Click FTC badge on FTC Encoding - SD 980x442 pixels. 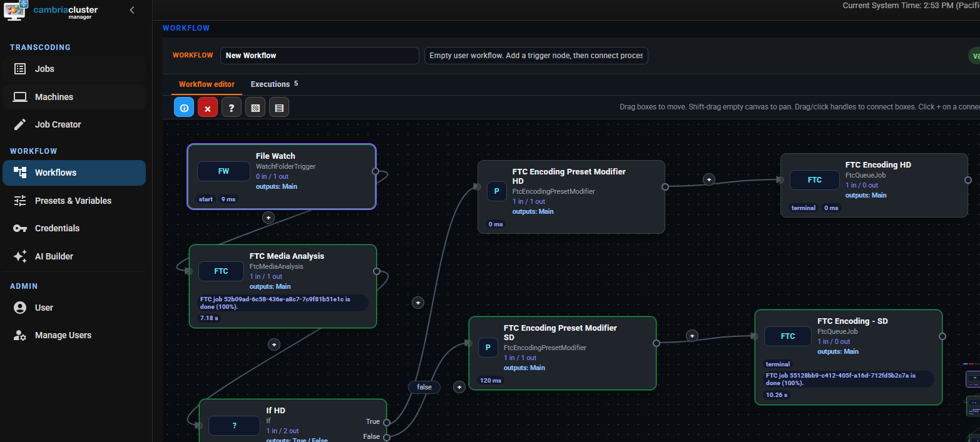point(788,336)
